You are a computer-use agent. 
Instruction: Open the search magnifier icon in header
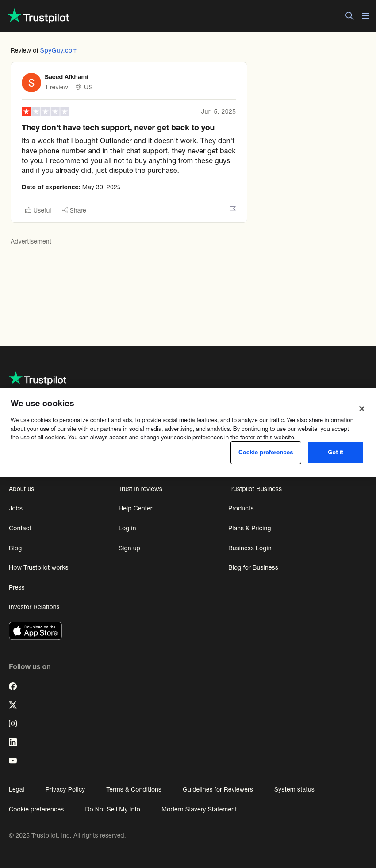(349, 16)
